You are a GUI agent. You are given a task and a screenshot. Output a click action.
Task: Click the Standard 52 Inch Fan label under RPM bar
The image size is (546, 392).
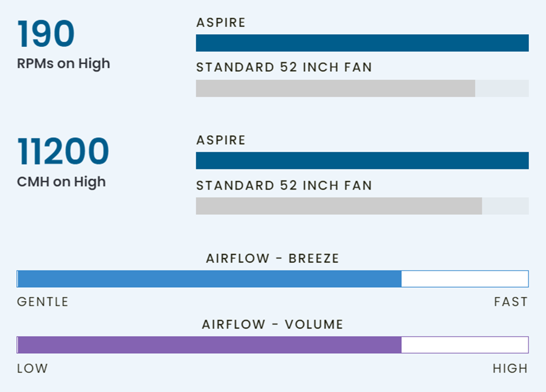284,67
